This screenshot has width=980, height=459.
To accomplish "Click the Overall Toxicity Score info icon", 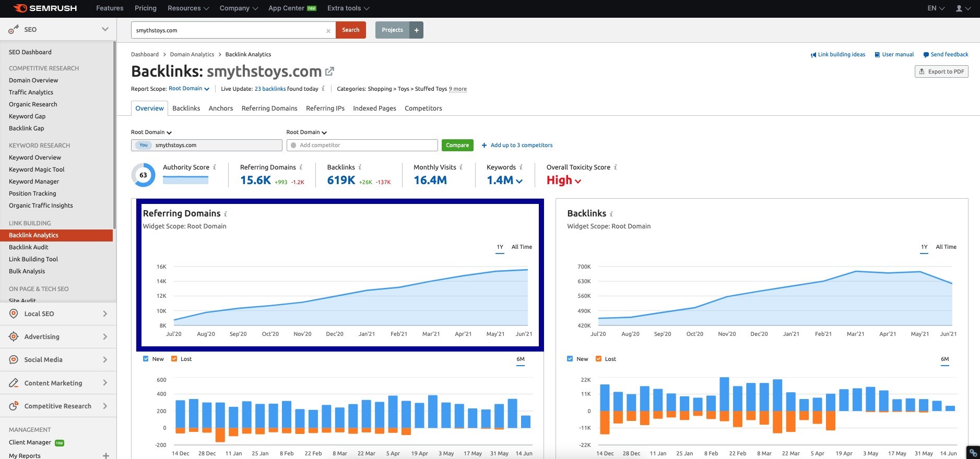I will click(x=616, y=167).
